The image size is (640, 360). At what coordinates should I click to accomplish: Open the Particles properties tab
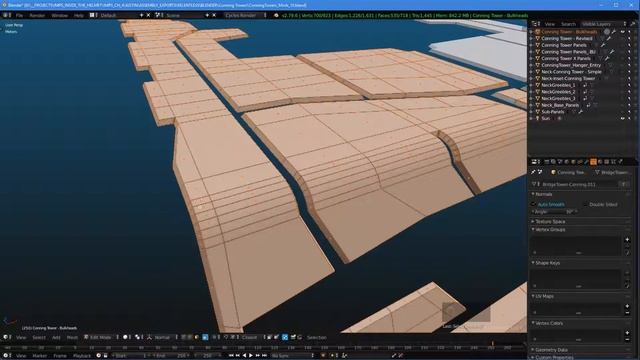point(613,162)
